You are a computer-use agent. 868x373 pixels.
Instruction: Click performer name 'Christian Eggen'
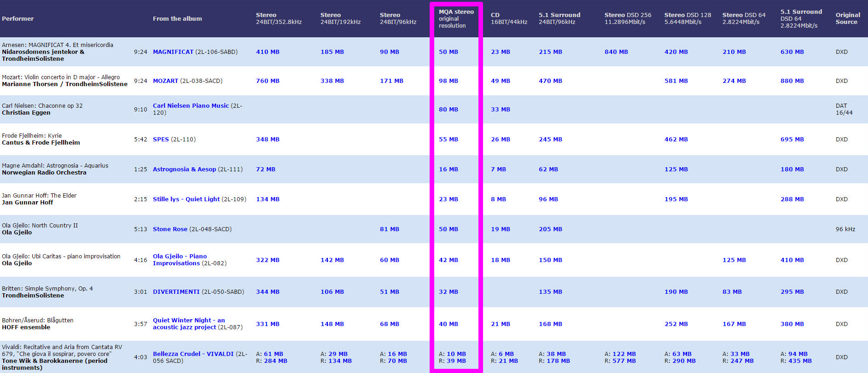[26, 113]
